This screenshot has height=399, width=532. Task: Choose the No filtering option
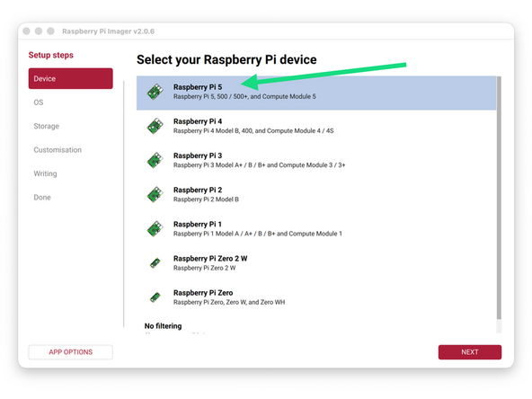click(163, 326)
